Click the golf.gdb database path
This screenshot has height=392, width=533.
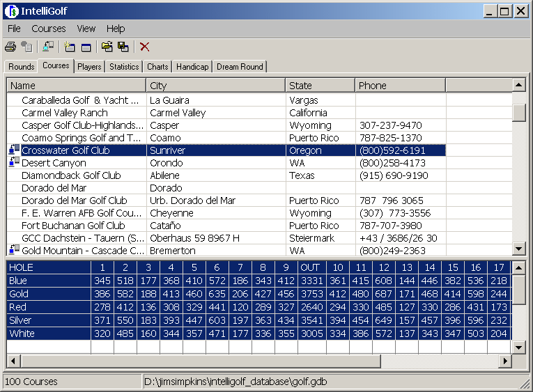(235, 382)
